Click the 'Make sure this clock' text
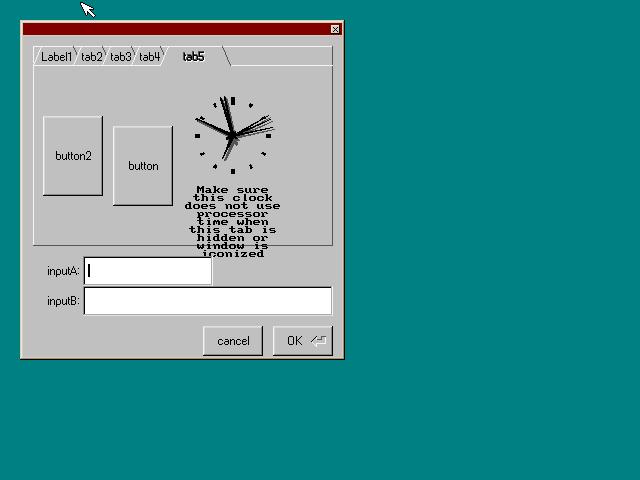The width and height of the screenshot is (640, 480). [x=233, y=193]
